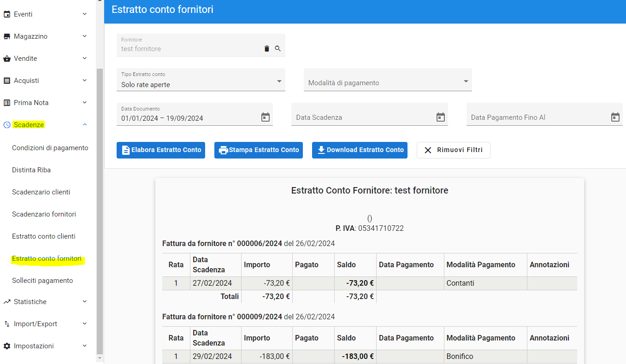Click the Vendite basket icon
This screenshot has width=626, height=364.
pyautogui.click(x=7, y=59)
